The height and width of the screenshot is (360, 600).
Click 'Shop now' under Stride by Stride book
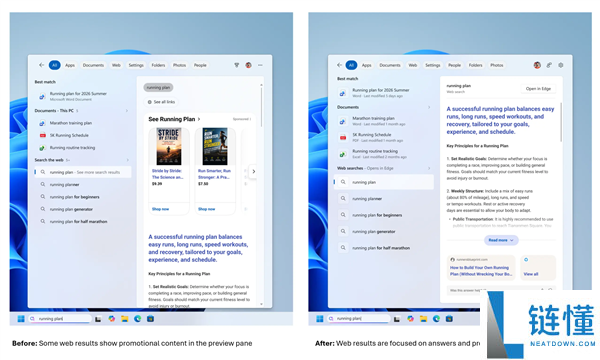click(160, 209)
